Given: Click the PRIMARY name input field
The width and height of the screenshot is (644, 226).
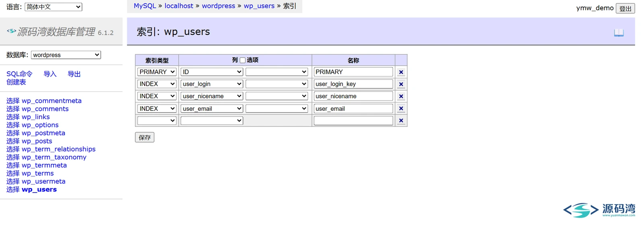Looking at the screenshot, I should (x=353, y=72).
